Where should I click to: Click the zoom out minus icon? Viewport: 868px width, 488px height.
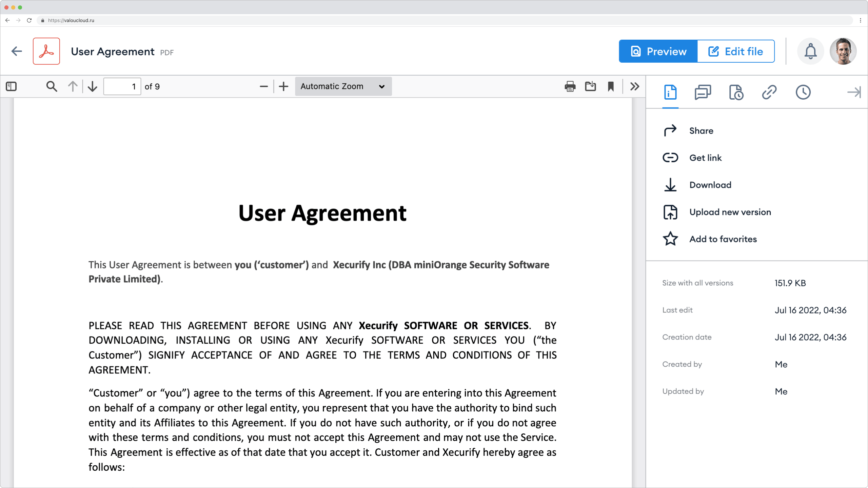coord(263,86)
